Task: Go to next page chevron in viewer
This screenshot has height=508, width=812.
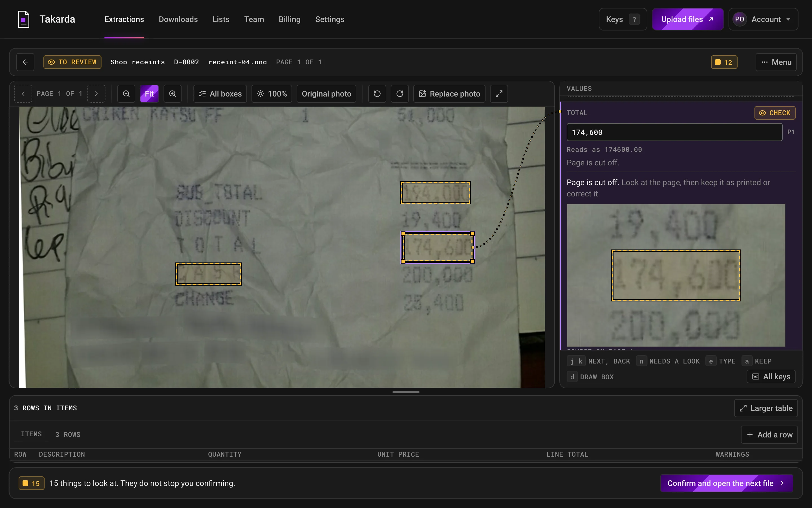Action: click(96, 94)
